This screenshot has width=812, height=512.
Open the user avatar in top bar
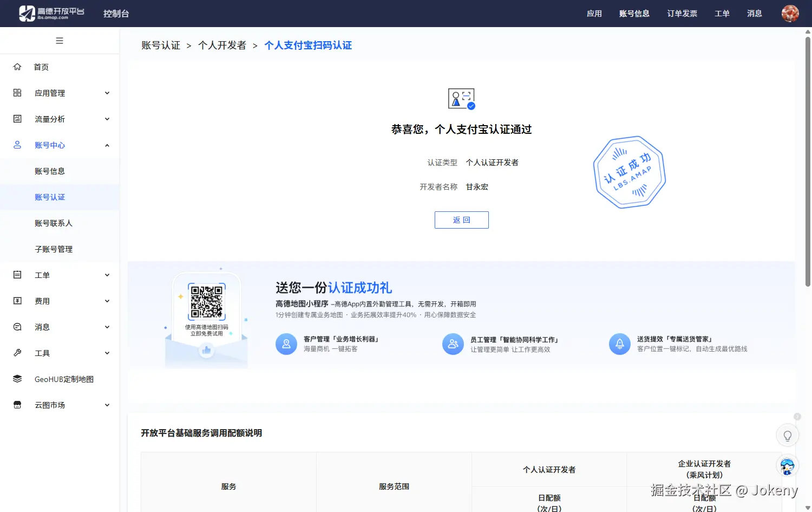[790, 14]
